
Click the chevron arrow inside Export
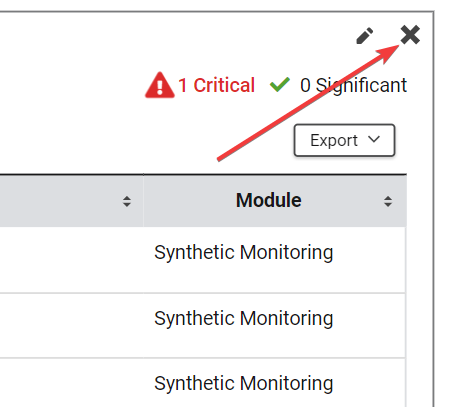point(374,139)
